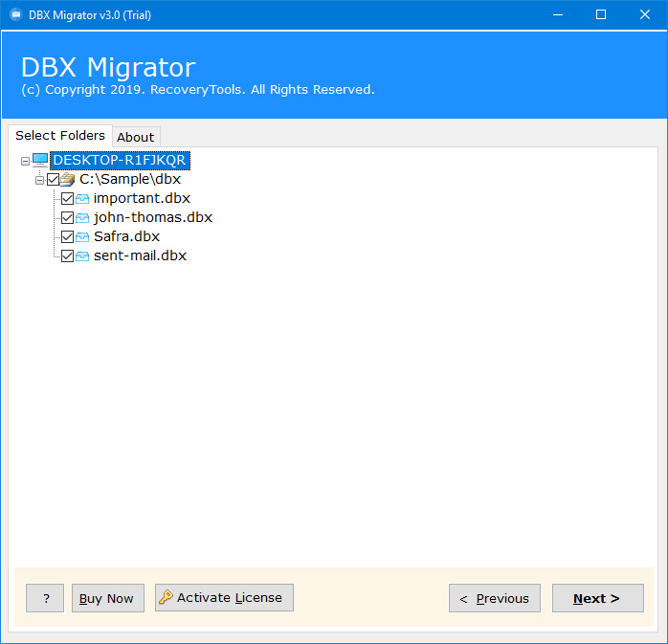Go back with the Previous button

494,598
